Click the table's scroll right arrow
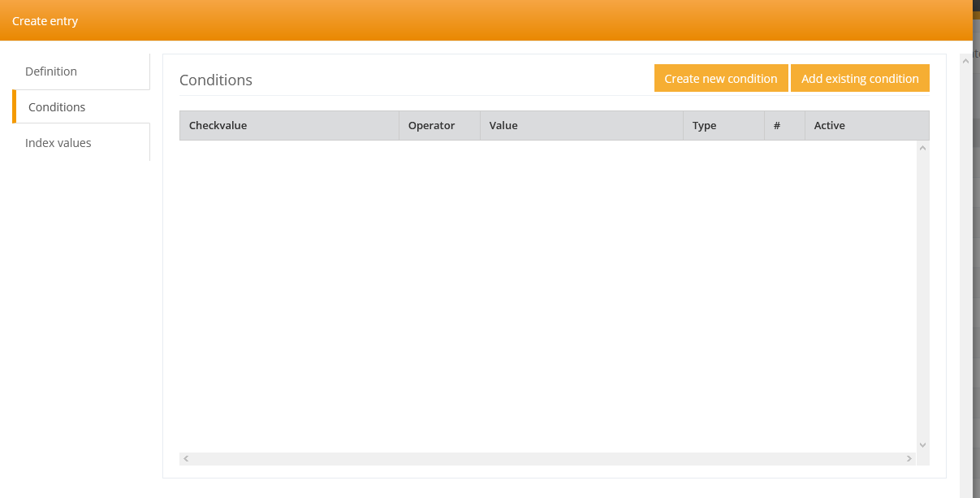 [909, 459]
